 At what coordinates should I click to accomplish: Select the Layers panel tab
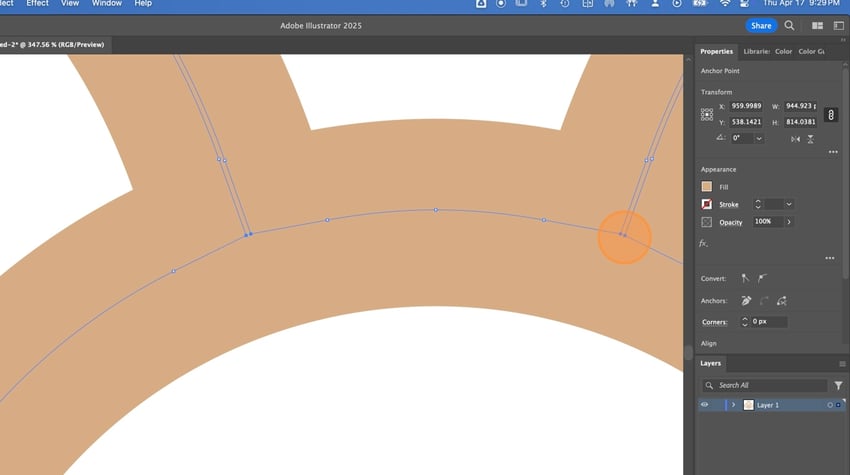710,363
